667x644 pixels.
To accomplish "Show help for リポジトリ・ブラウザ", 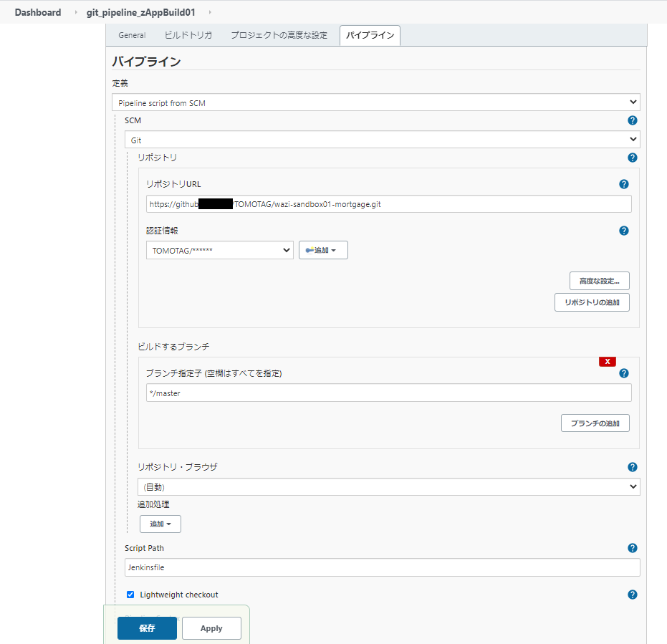I will [632, 467].
